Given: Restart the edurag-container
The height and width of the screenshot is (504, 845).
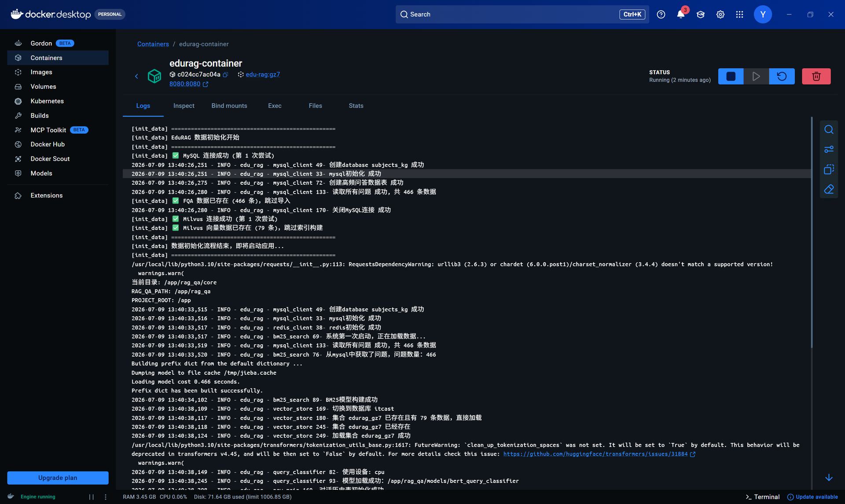Looking at the screenshot, I should tap(782, 76).
